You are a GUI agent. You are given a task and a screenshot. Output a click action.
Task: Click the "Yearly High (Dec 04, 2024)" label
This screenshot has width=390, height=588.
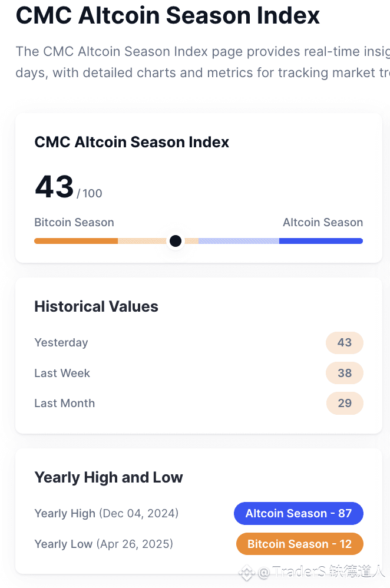pyautogui.click(x=106, y=514)
